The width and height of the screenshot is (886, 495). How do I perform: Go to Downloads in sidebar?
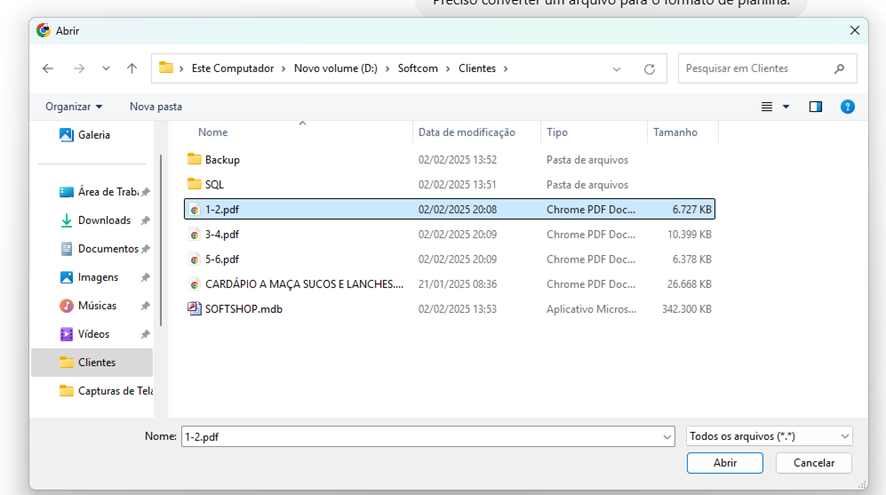pyautogui.click(x=104, y=220)
